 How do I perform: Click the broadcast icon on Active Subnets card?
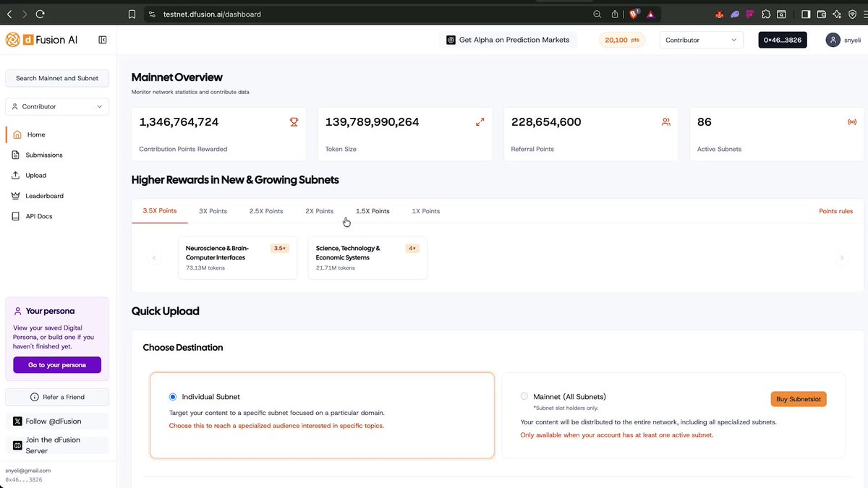852,122
